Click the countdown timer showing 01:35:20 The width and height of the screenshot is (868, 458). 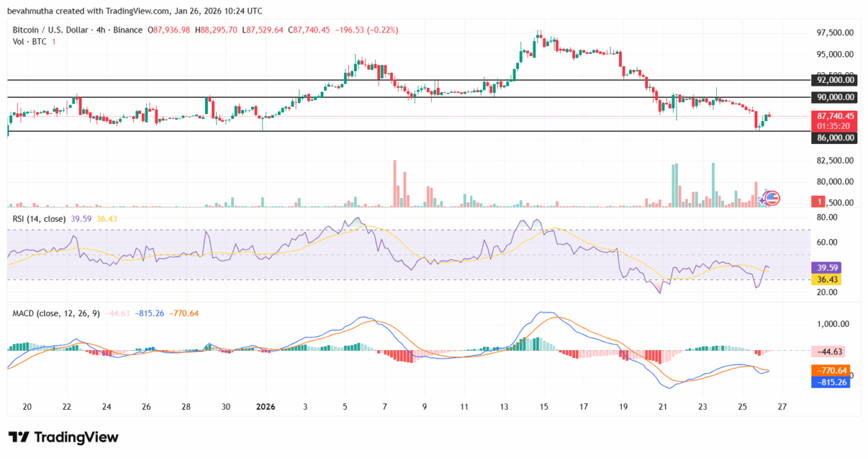[833, 125]
